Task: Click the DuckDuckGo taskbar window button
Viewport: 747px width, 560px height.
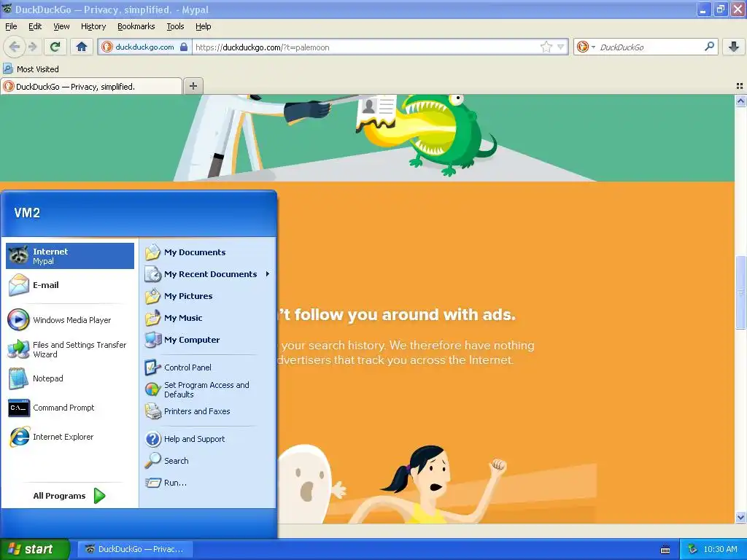Action: [135, 549]
